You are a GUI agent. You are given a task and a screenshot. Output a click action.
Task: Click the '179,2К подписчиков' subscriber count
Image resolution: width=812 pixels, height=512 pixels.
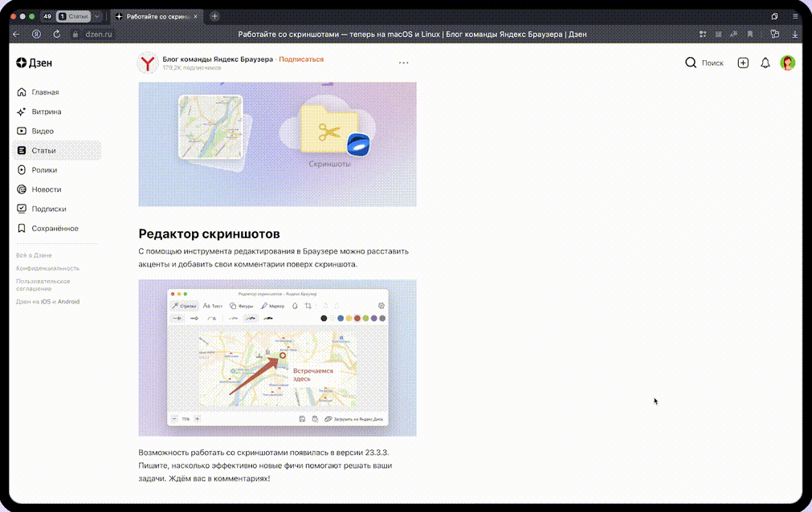pyautogui.click(x=192, y=68)
